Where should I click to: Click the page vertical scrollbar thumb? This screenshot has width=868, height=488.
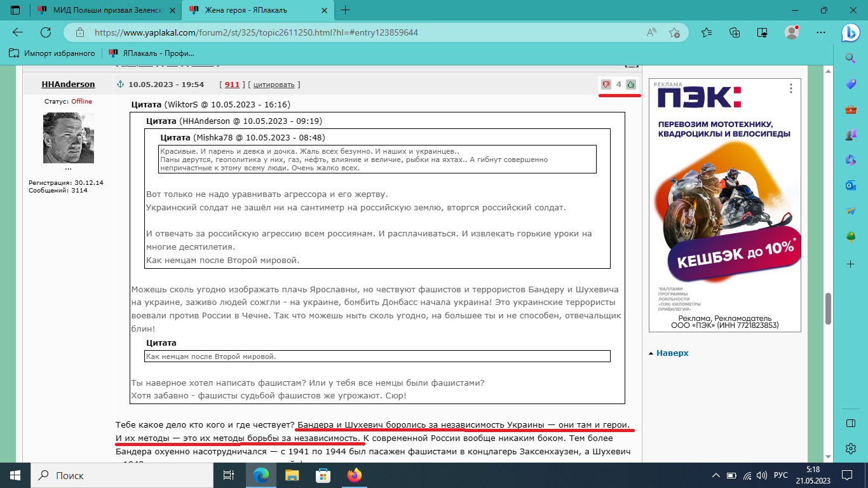828,309
